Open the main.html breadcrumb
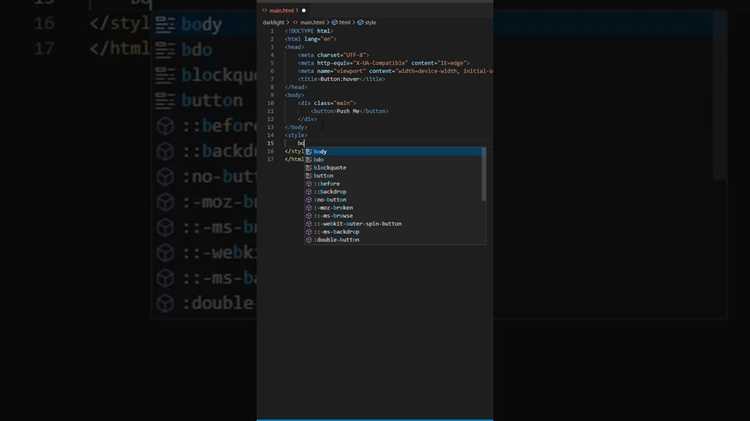 [x=312, y=22]
